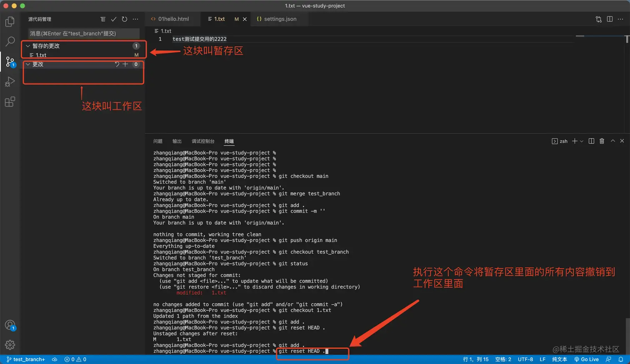The width and height of the screenshot is (630, 364).
Task: Open Source Control view in activity bar
Action: click(10, 62)
